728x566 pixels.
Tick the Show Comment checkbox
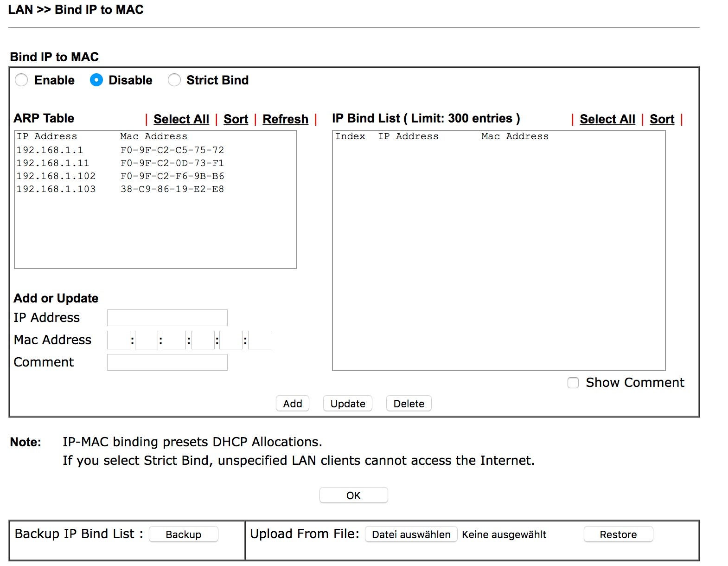pos(573,383)
